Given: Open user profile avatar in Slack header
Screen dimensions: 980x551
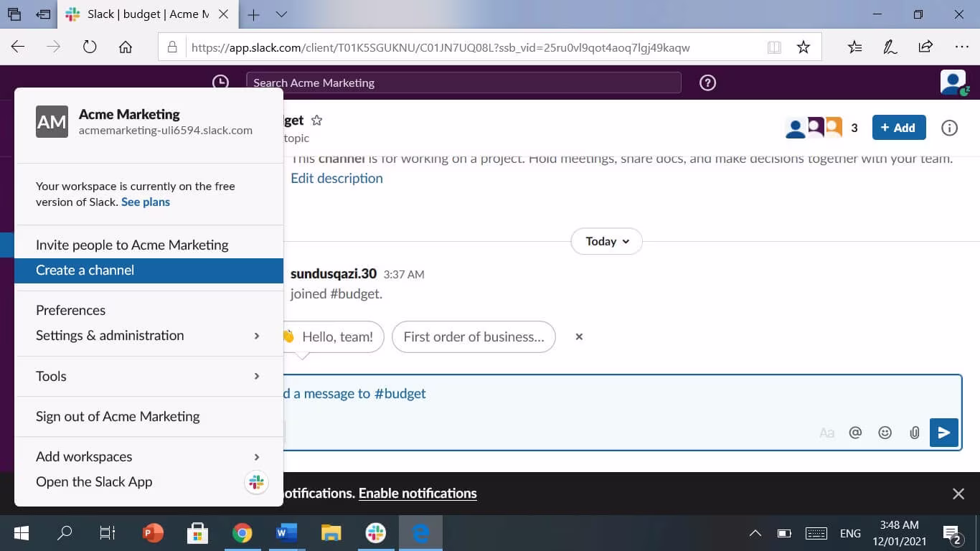Looking at the screenshot, I should click(x=953, y=83).
